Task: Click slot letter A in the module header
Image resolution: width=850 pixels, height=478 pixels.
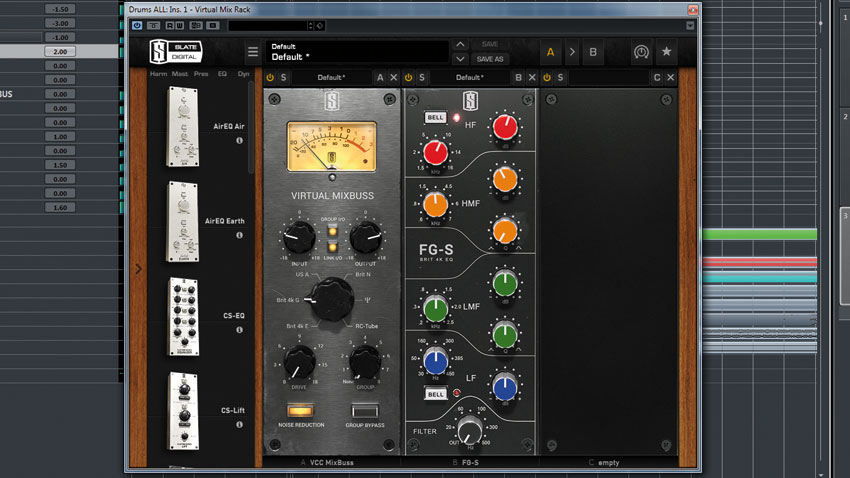Action: [380, 77]
